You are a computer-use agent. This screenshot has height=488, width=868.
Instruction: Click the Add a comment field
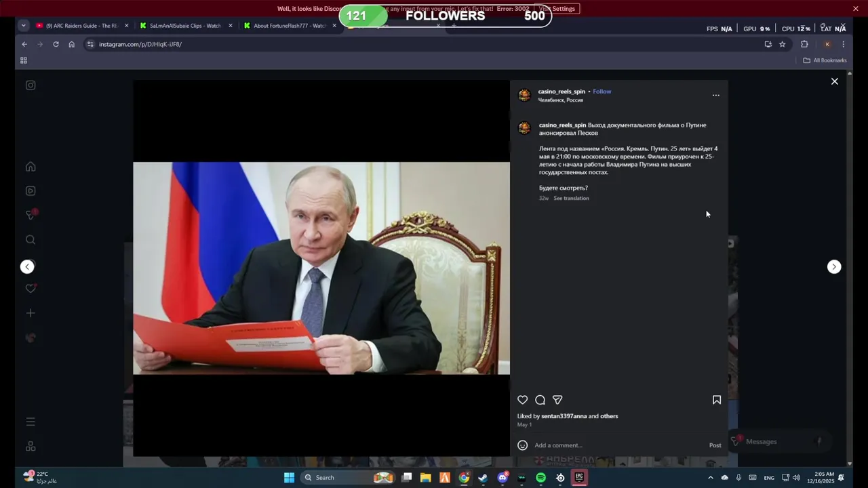click(618, 445)
